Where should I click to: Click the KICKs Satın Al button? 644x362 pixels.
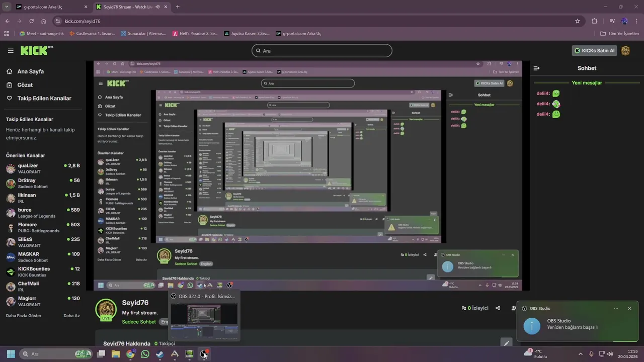pos(594,51)
